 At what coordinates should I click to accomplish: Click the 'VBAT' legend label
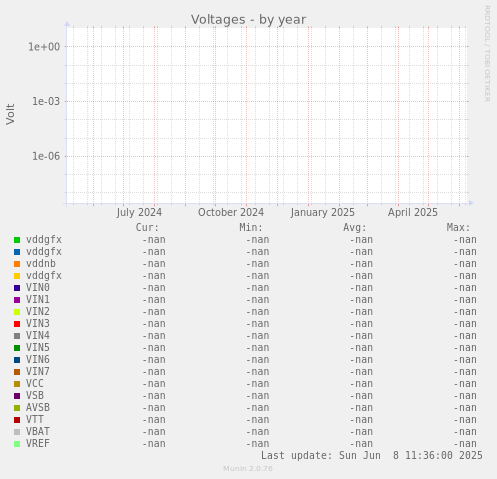click(38, 432)
